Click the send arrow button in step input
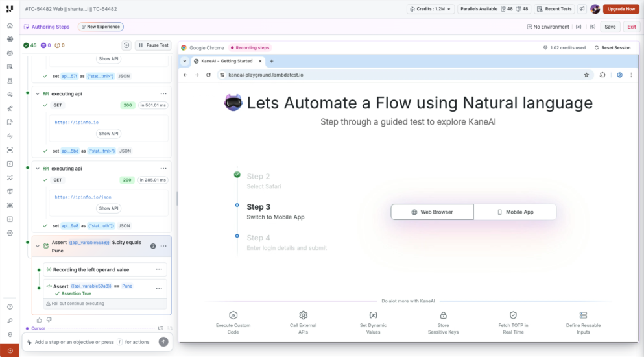The image size is (644, 357). point(163,342)
